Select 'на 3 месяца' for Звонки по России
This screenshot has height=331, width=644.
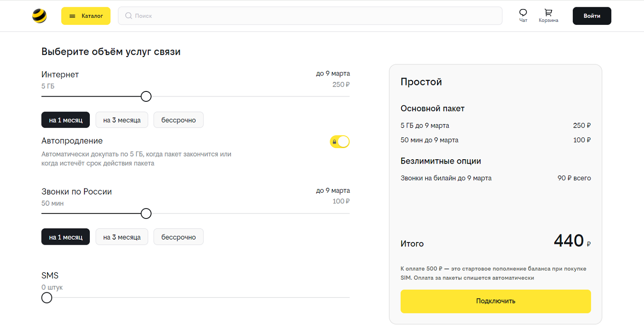(x=122, y=237)
